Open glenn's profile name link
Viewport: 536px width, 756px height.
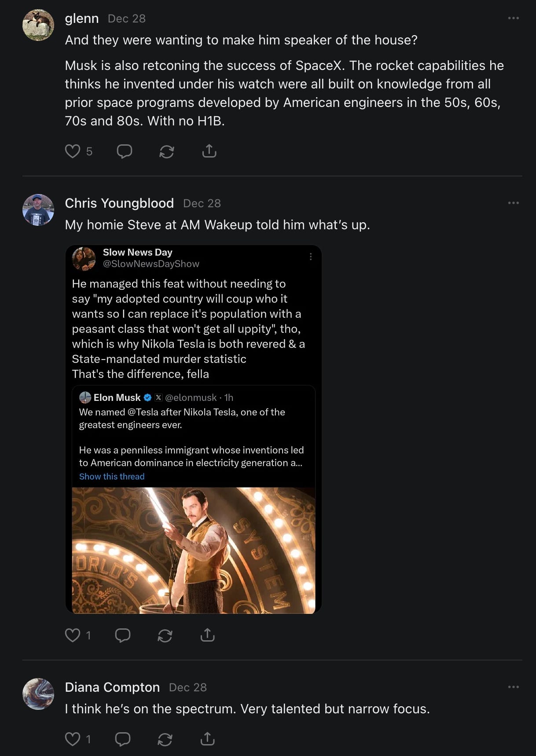(x=82, y=18)
